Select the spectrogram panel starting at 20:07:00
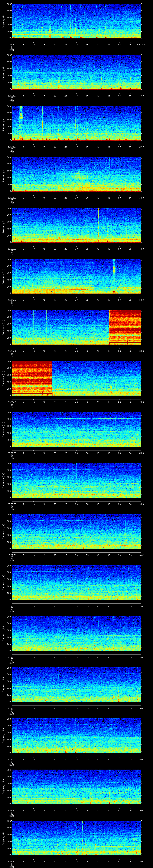 point(76,429)
